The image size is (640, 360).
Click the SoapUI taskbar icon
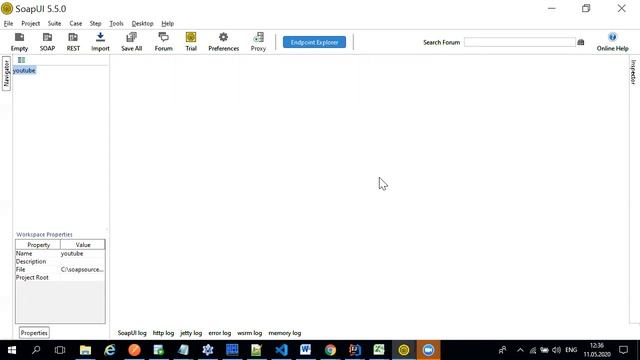(404, 350)
